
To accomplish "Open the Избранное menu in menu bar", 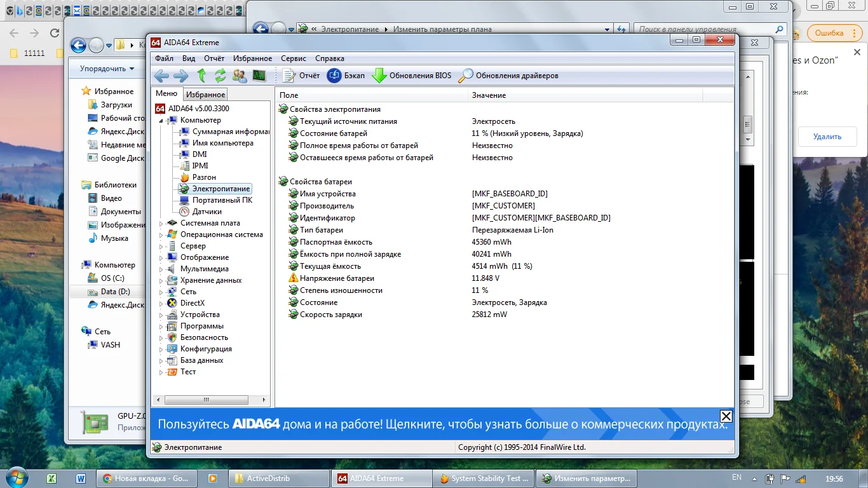I will coord(252,58).
